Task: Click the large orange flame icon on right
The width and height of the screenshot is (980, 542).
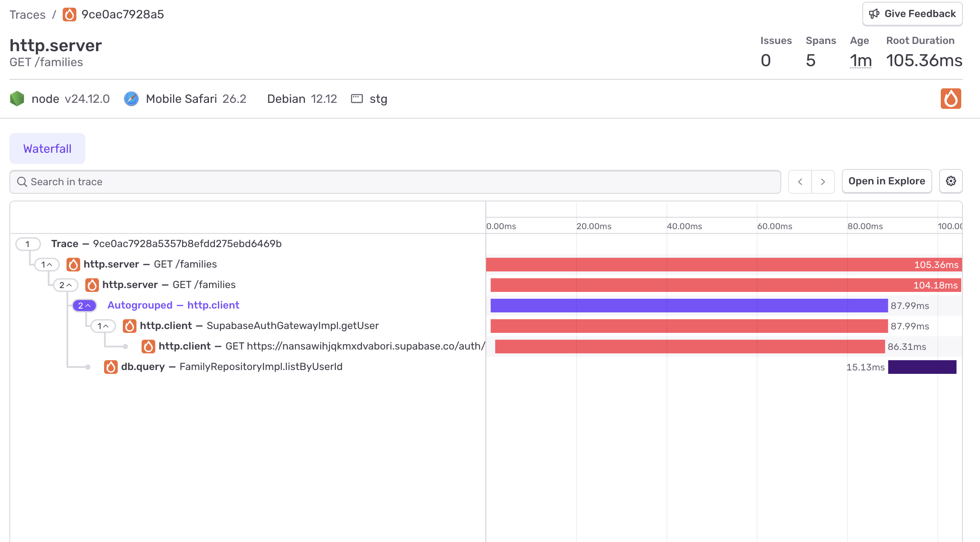Action: point(951,99)
